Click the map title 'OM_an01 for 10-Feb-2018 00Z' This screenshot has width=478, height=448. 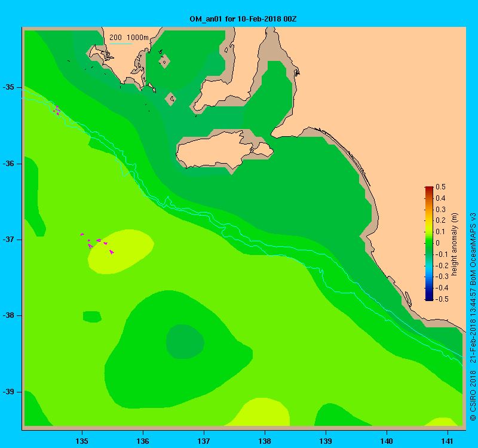243,19
